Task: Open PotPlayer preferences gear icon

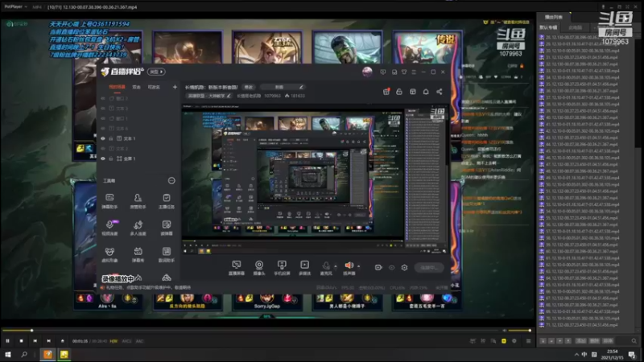Action: pyautogui.click(x=514, y=341)
